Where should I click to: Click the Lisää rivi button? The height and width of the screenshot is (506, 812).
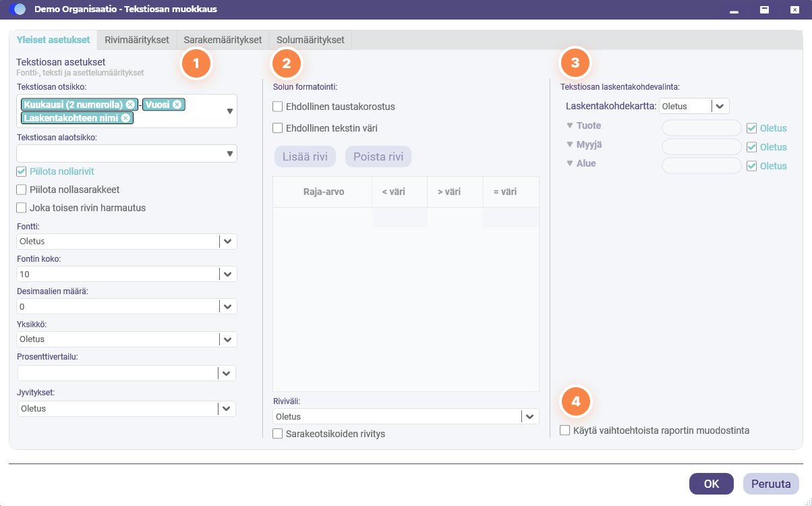coord(306,157)
